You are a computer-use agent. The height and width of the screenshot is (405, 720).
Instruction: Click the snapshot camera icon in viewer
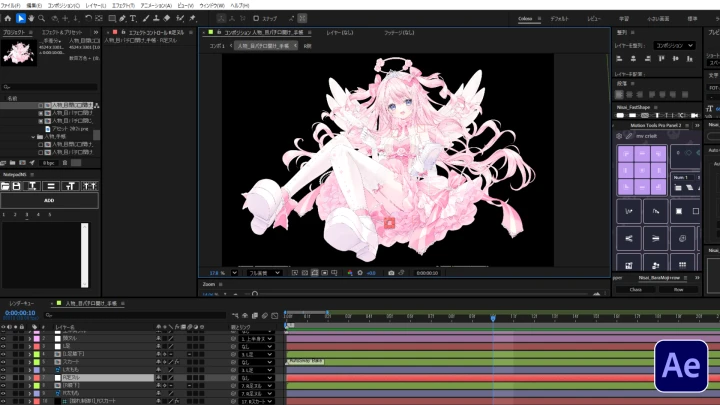(x=391, y=273)
